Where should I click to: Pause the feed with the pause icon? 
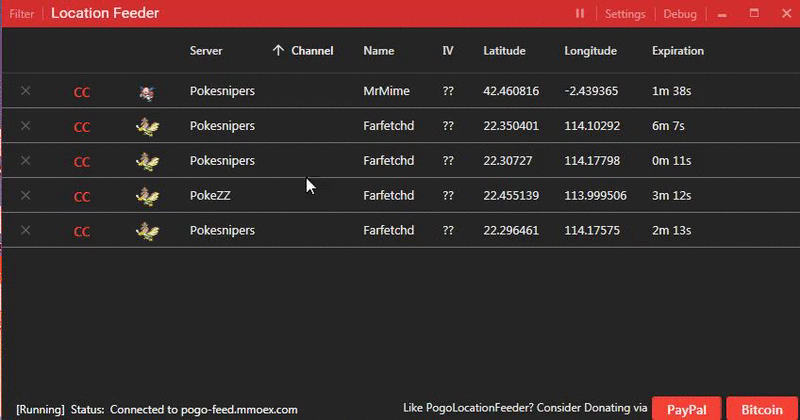(580, 13)
